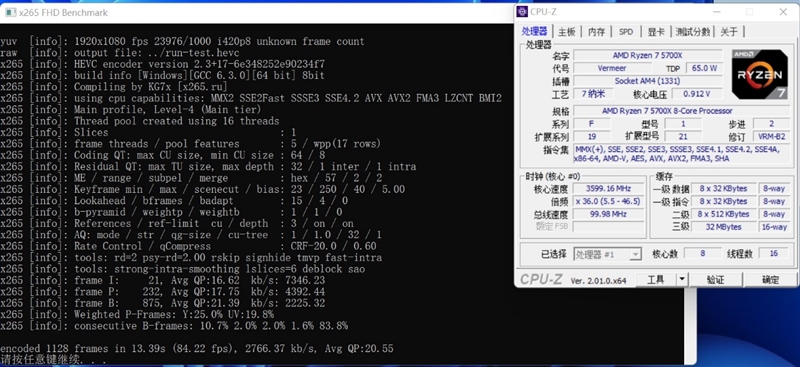Screen dimensions: 800x367
Task: Click the frame B kb/s 2225.32 line
Action: (x=162, y=303)
